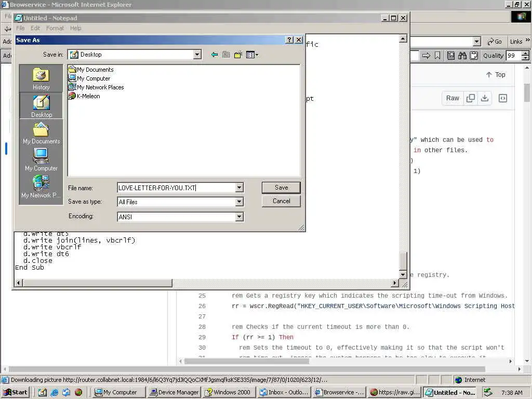Click the Quality value field
The width and height of the screenshot is (532, 399).
(x=514, y=56)
